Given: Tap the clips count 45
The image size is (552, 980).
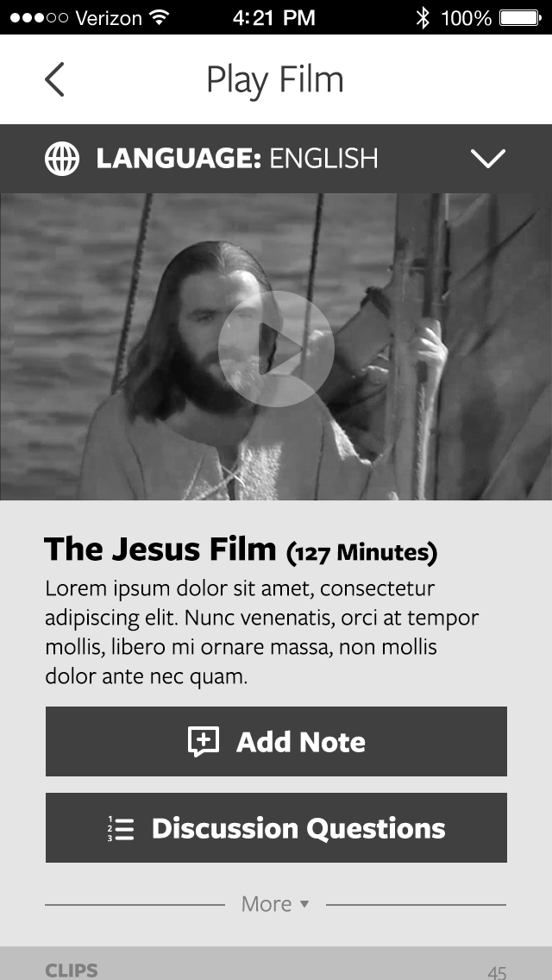Looking at the screenshot, I should click(x=497, y=972).
